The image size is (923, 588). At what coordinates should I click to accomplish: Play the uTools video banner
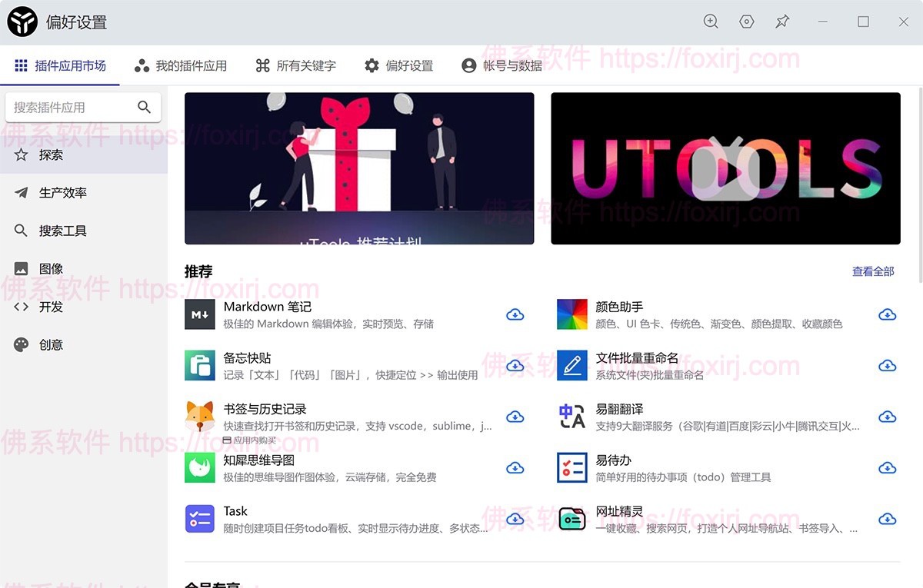click(x=725, y=169)
